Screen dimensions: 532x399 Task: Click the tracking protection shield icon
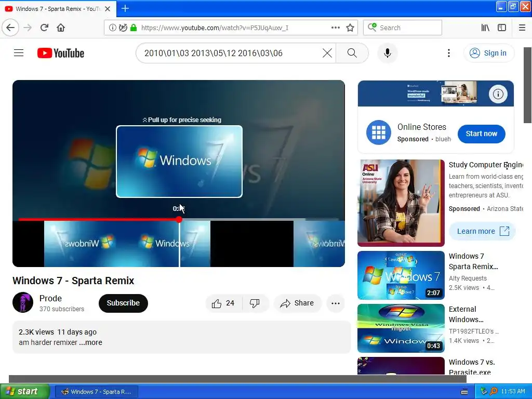click(x=123, y=28)
